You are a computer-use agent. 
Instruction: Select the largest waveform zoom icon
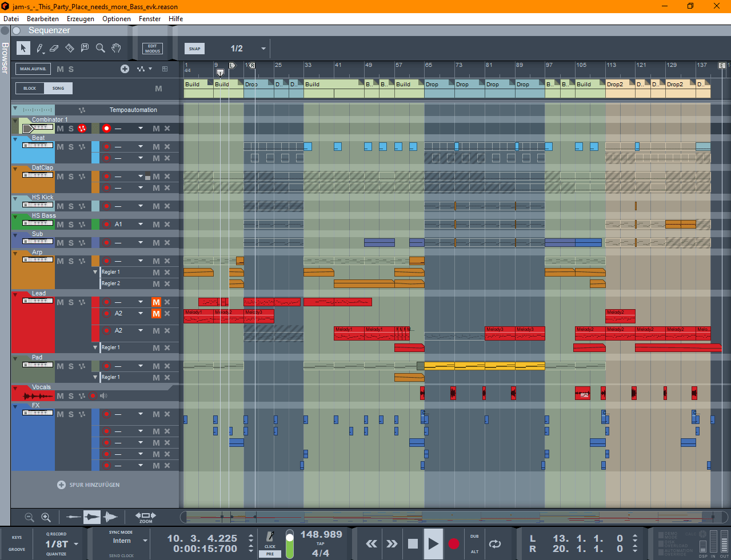click(x=110, y=517)
